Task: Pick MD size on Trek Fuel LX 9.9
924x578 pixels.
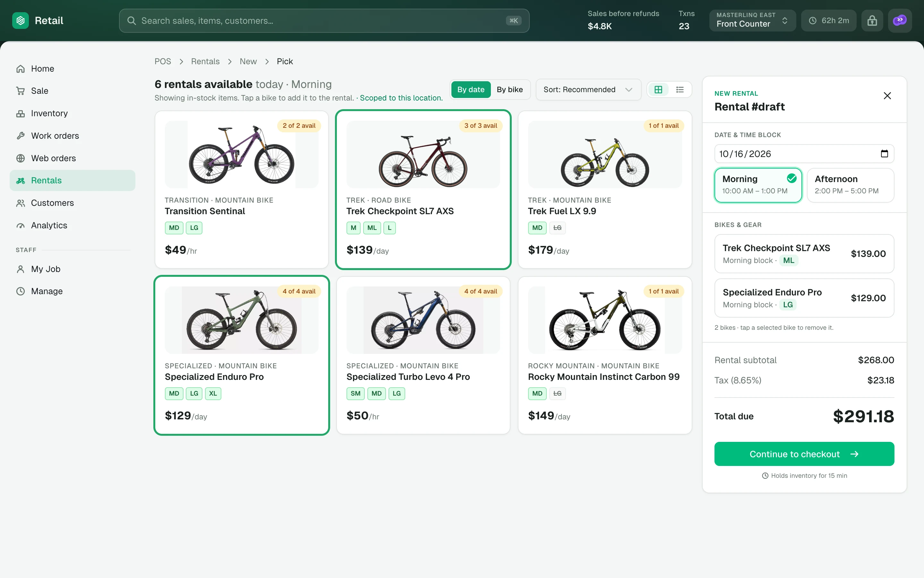Action: click(537, 228)
